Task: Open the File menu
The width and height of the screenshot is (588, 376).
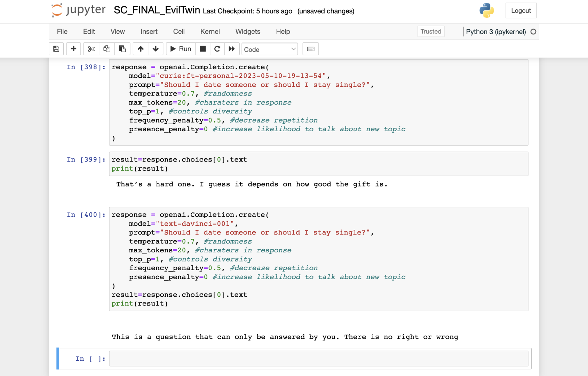Action: pyautogui.click(x=62, y=32)
